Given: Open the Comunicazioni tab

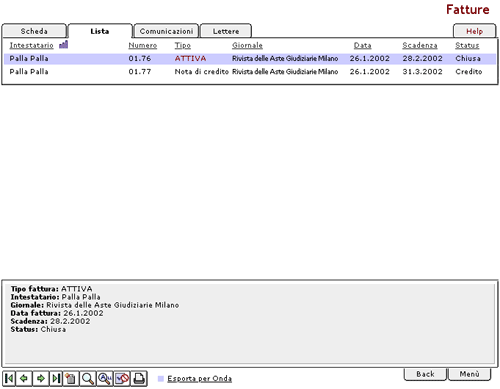Looking at the screenshot, I should pyautogui.click(x=166, y=31).
